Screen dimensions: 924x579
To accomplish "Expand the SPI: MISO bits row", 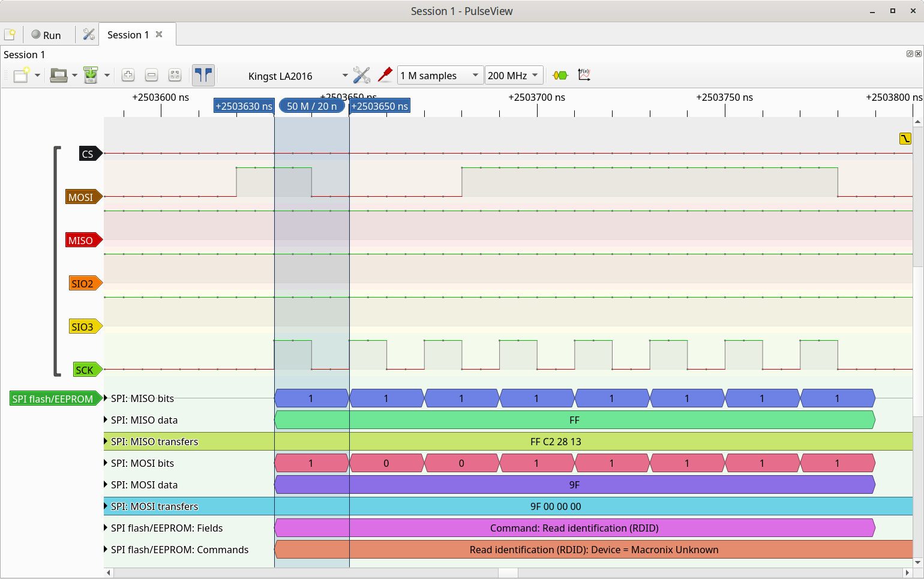I will pyautogui.click(x=106, y=398).
